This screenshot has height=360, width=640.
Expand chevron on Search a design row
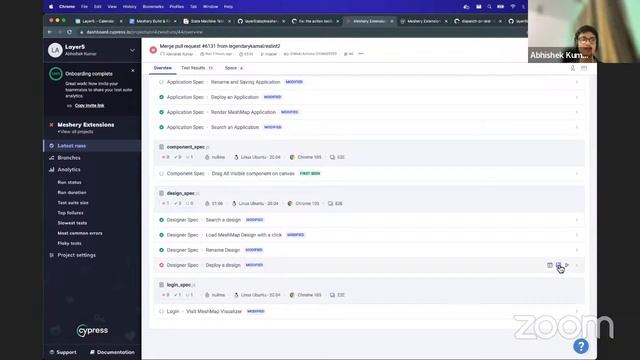click(x=577, y=220)
